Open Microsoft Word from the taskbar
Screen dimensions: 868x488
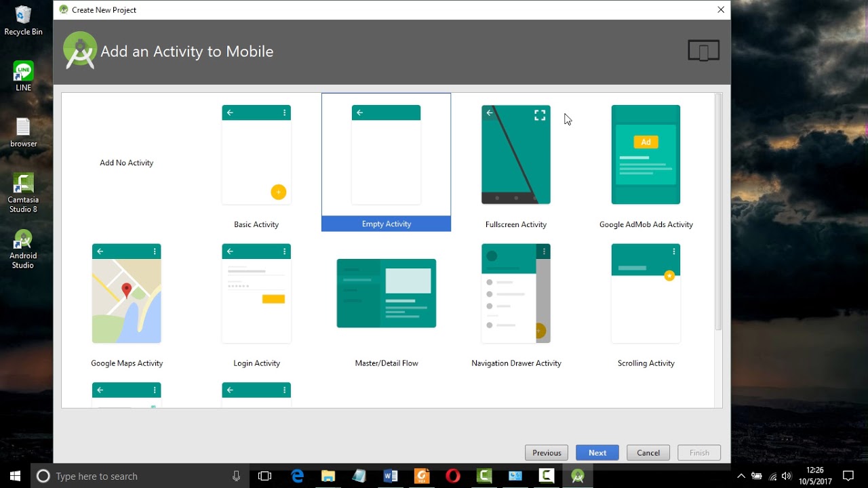(391, 476)
